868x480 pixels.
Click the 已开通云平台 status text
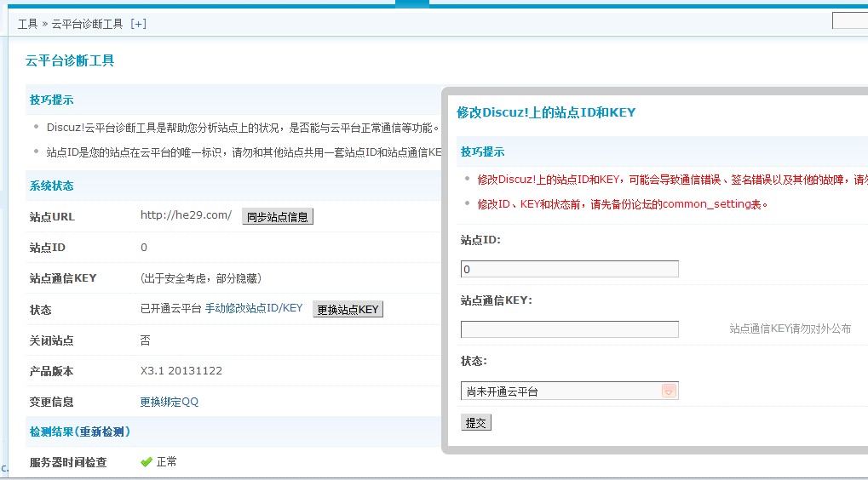click(x=170, y=308)
